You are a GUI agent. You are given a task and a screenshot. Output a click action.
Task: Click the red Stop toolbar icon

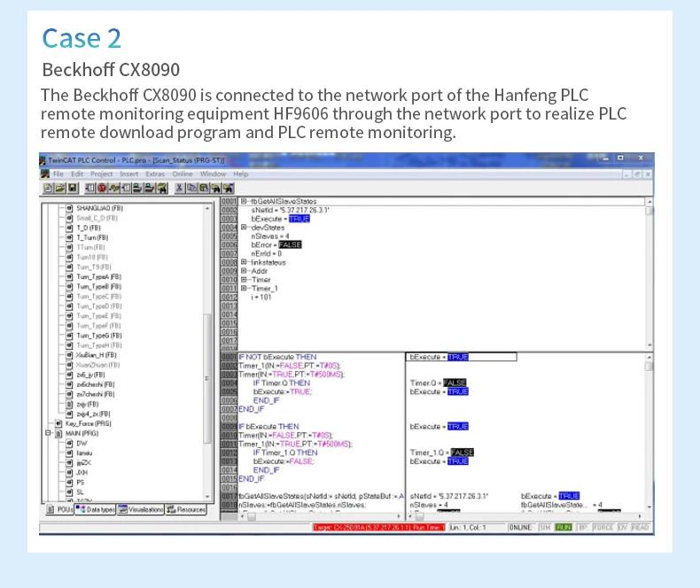102,188
